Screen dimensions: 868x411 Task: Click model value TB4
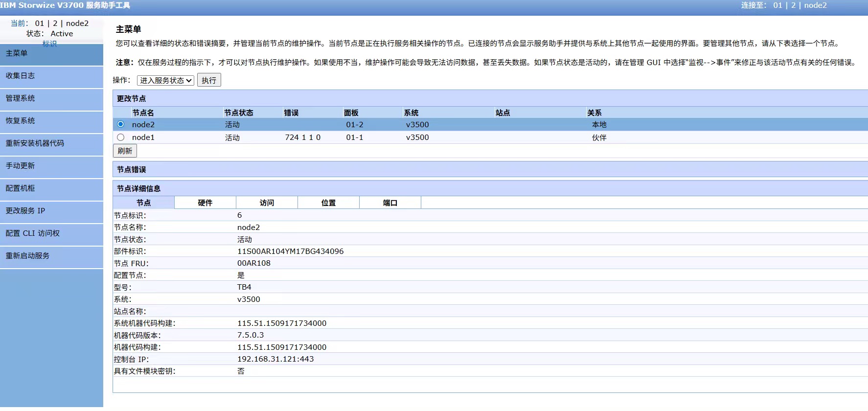(244, 287)
